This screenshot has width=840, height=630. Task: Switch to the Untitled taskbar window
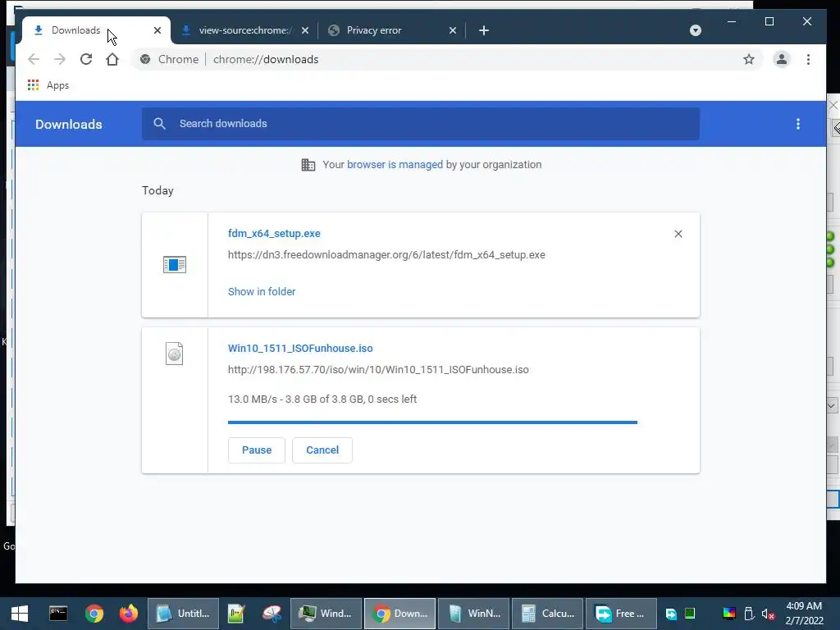click(183, 614)
